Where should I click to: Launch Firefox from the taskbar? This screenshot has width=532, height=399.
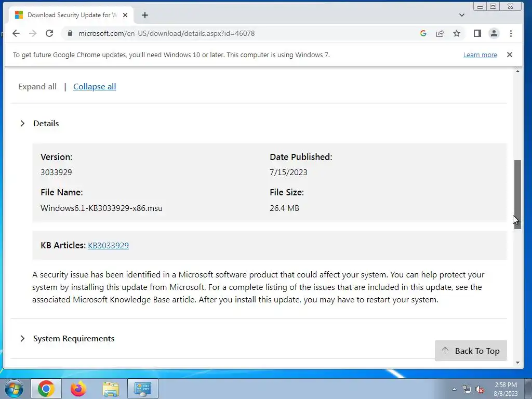(x=78, y=389)
